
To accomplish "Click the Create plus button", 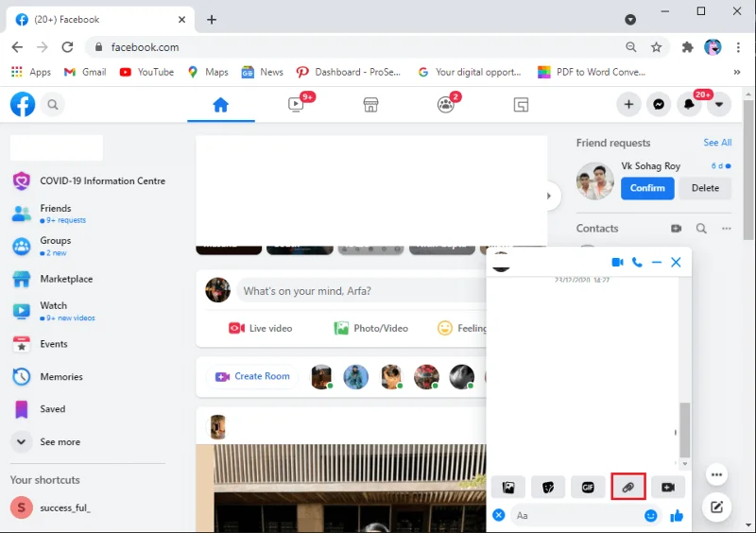I will (628, 104).
